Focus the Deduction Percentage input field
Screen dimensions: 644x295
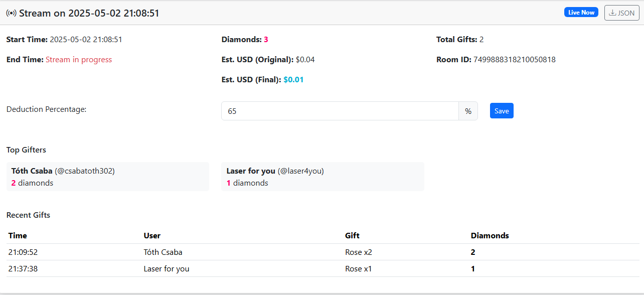340,111
